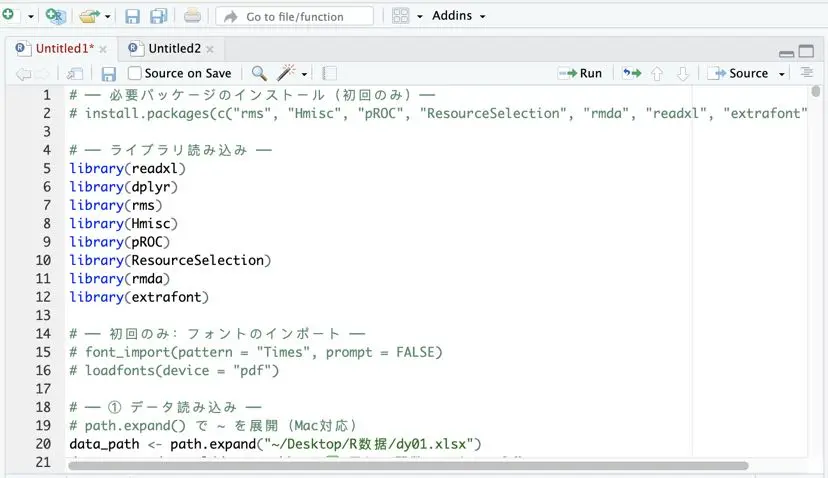The height and width of the screenshot is (478, 828).
Task: Click the library(dplyr) line
Action: (124, 187)
